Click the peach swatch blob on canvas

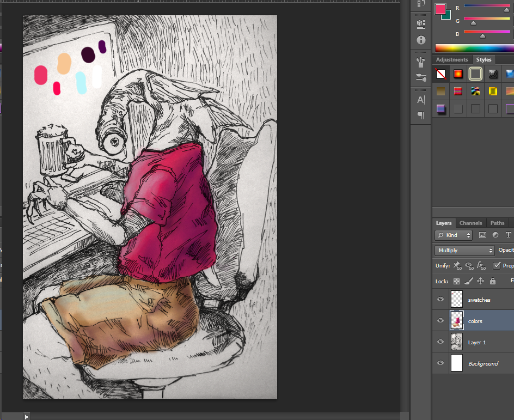64,64
